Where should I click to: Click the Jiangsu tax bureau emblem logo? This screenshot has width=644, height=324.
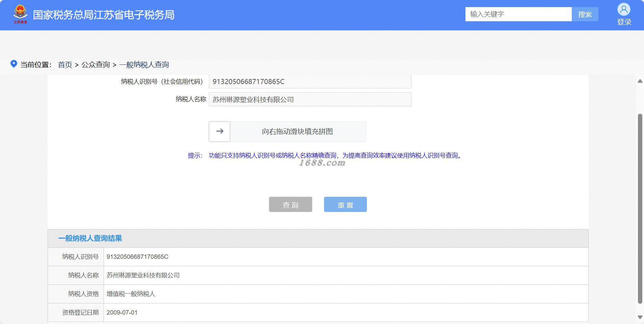[20, 15]
